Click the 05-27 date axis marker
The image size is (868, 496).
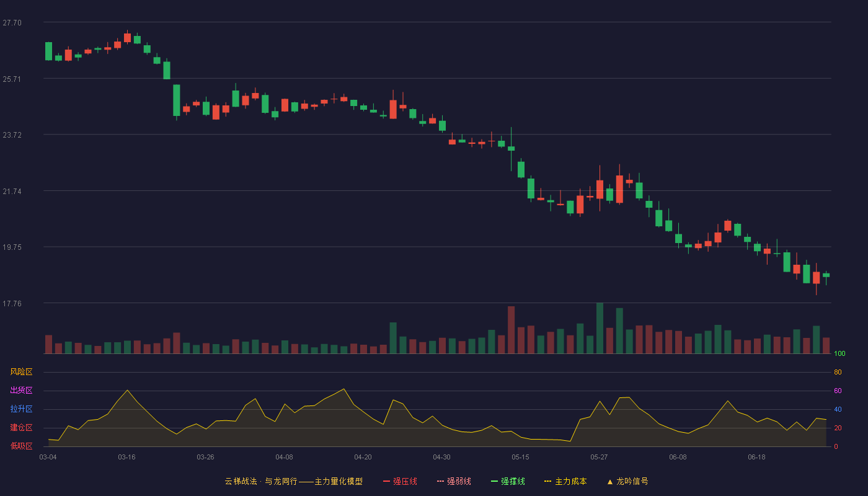pos(599,457)
